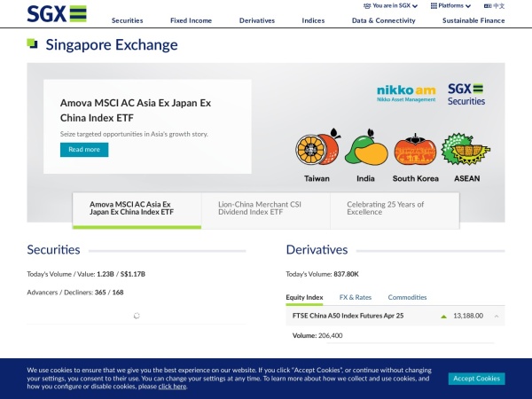Open the Derivatives navigation menu

(257, 20)
